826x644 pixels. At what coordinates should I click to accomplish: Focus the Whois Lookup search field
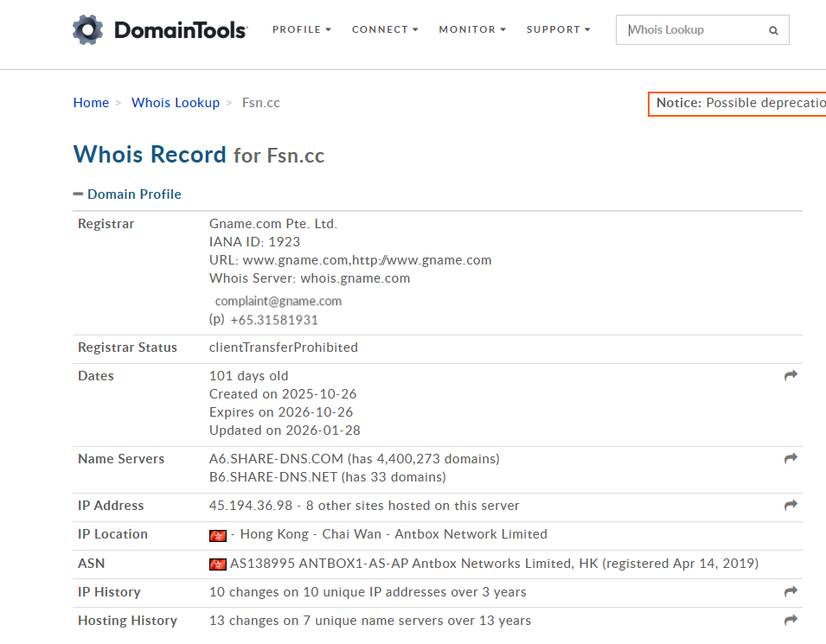(x=702, y=30)
